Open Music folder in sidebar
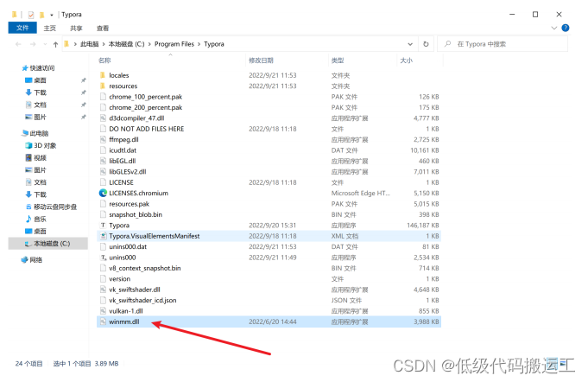Viewport: 588px width, 382px height. (x=35, y=219)
